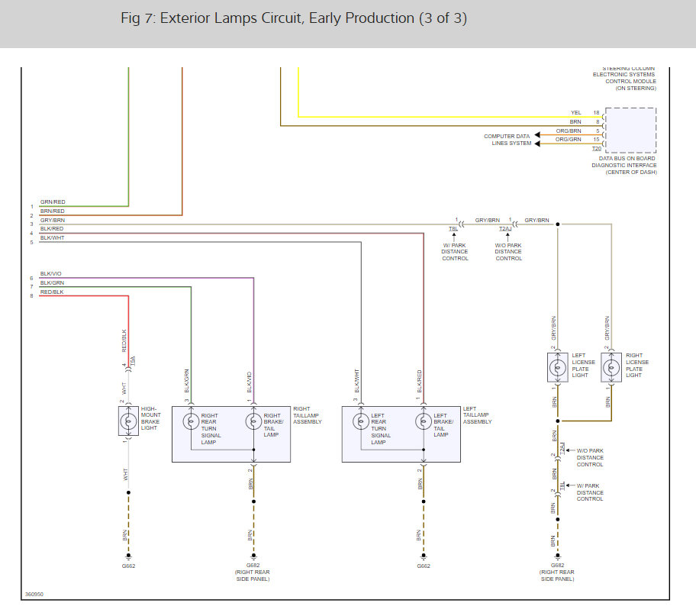Image resolution: width=696 pixels, height=616 pixels.
Task: Click the 'T20' connector label
Action: (597, 149)
